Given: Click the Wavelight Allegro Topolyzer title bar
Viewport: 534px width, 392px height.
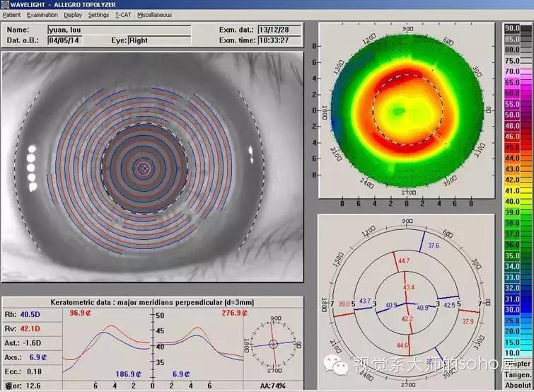Looking at the screenshot, I should coord(267,5).
